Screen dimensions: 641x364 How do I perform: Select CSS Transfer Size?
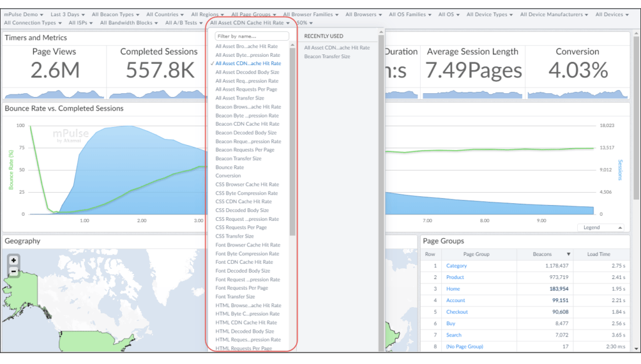click(x=234, y=236)
